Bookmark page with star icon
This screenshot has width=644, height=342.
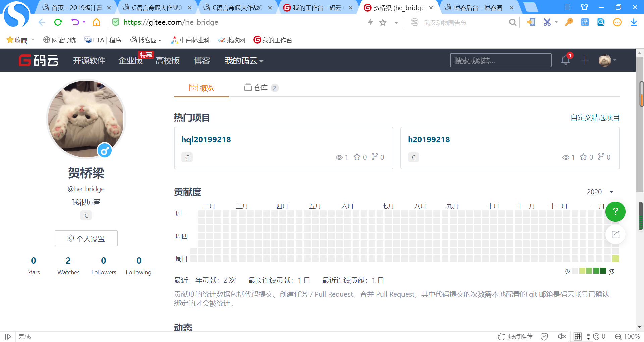click(383, 22)
